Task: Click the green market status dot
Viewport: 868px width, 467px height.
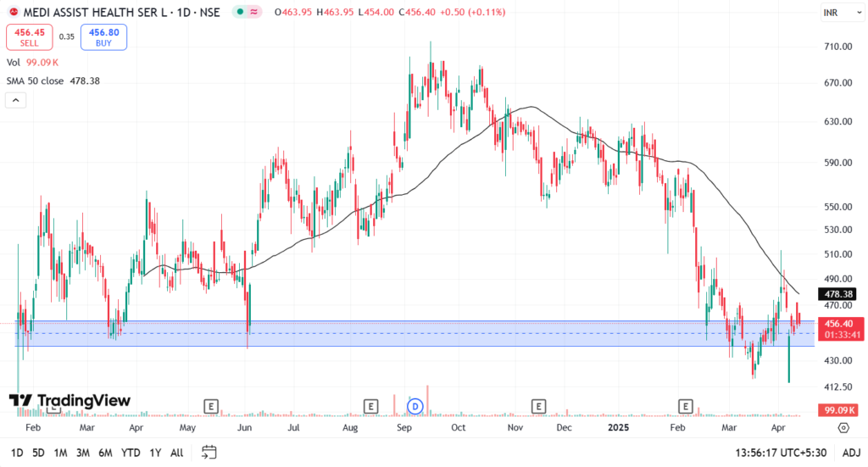Action: (x=240, y=12)
